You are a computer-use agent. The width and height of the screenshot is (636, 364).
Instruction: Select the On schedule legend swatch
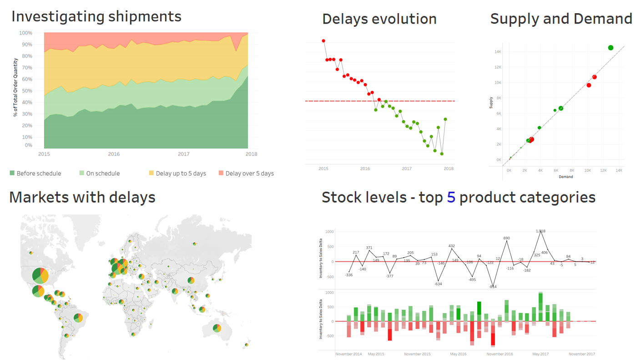coord(82,173)
